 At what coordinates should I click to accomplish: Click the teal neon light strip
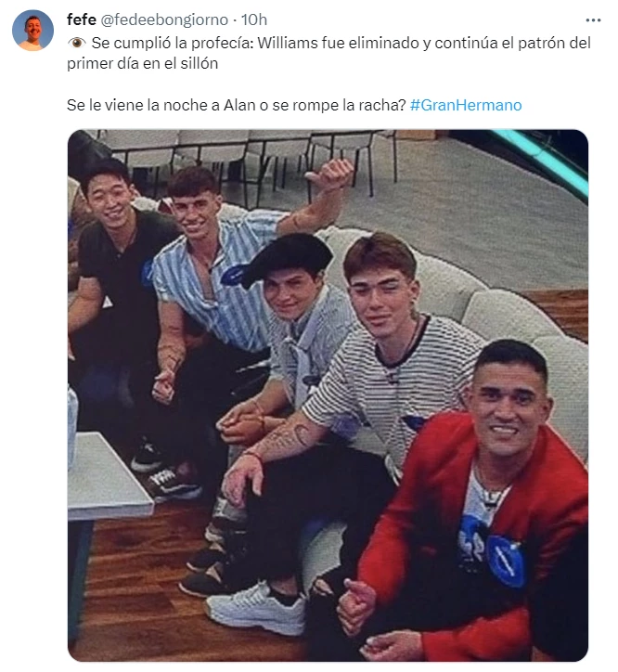tap(542, 162)
